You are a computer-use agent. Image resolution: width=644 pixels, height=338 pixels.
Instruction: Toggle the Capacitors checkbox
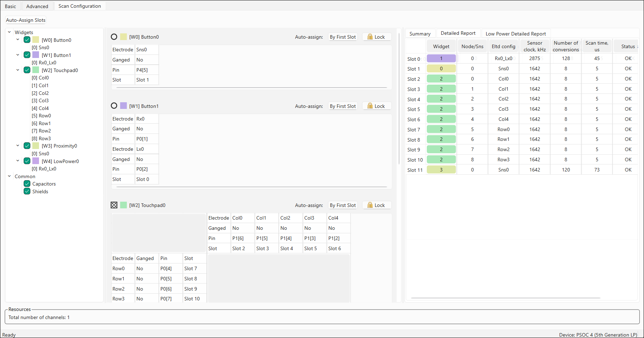[x=27, y=184]
